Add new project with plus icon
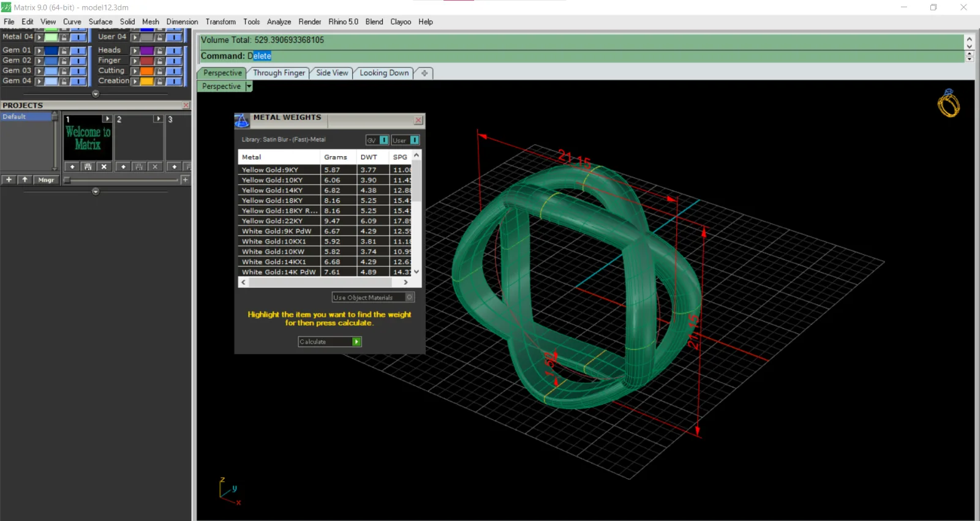Screen dimensions: 980x521 tap(9, 180)
